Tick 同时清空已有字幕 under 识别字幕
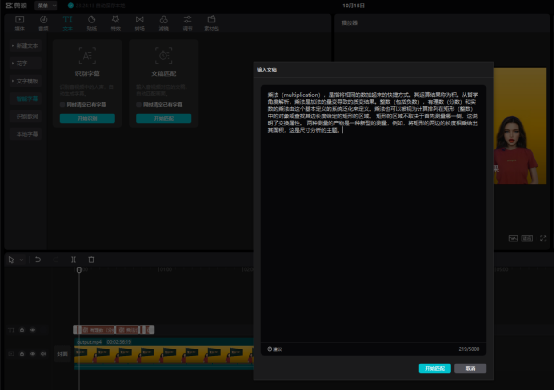The image size is (554, 390). click(63, 105)
